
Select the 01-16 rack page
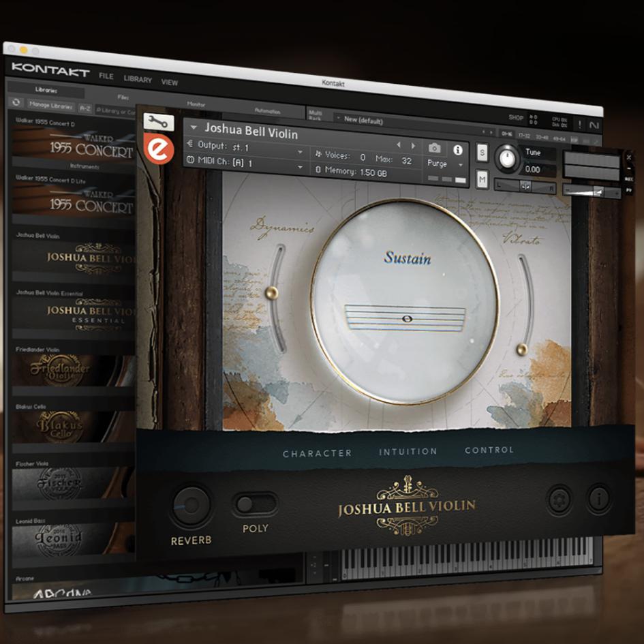point(507,134)
